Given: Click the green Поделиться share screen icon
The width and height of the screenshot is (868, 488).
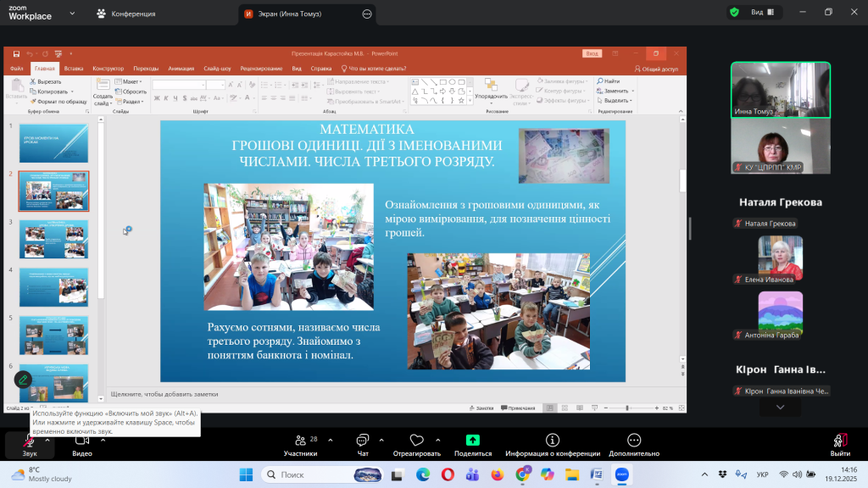Looking at the screenshot, I should pos(473,442).
